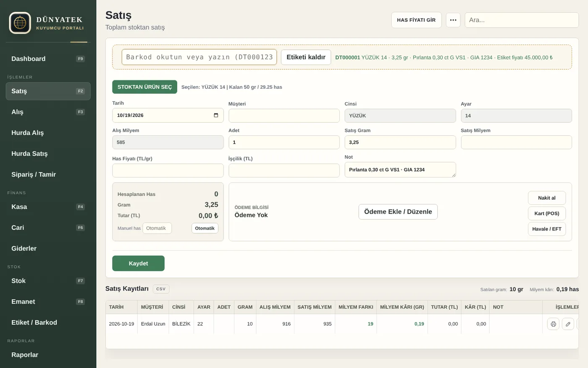Click the Müşteri input field
Screen dimensions: 588x368
284,116
